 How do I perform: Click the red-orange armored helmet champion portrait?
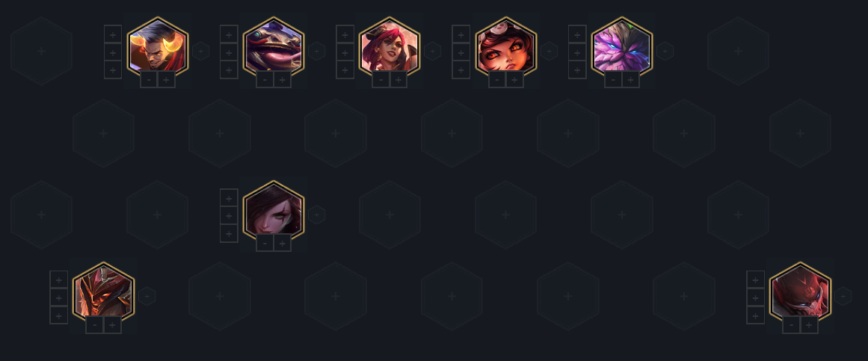tap(103, 293)
